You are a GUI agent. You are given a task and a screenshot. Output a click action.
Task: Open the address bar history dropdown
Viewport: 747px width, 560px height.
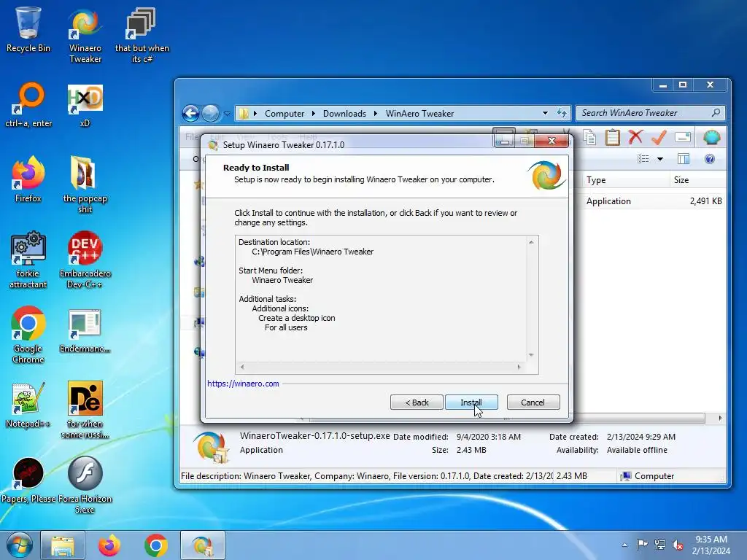coord(545,113)
